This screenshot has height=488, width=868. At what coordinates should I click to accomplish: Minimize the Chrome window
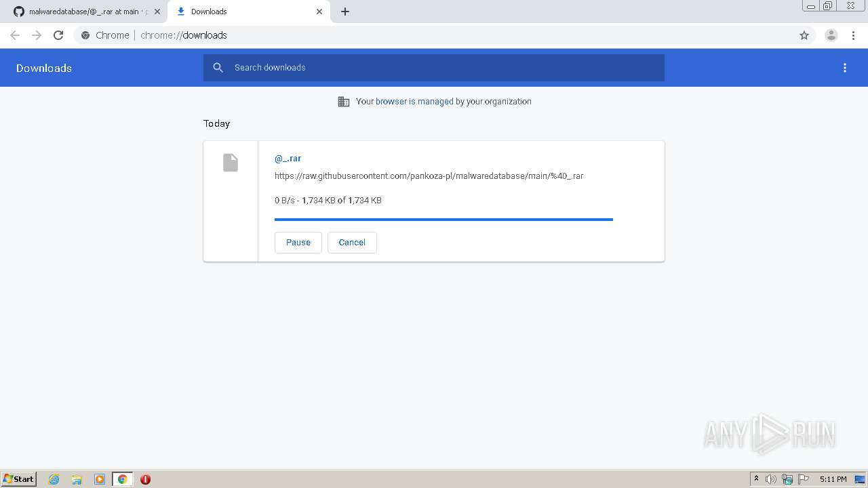click(x=811, y=5)
